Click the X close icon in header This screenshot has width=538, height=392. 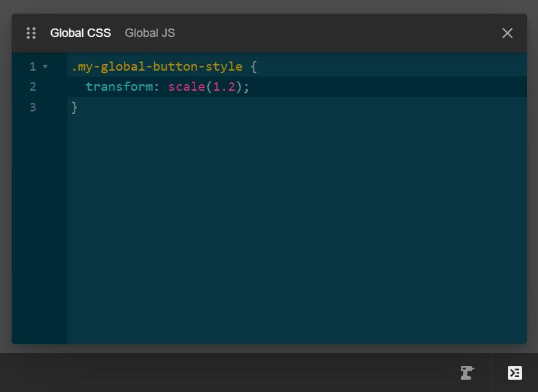(x=507, y=33)
